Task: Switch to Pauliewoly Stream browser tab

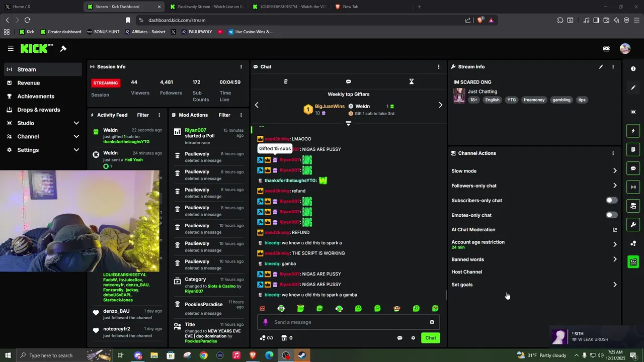Action: coord(206,7)
